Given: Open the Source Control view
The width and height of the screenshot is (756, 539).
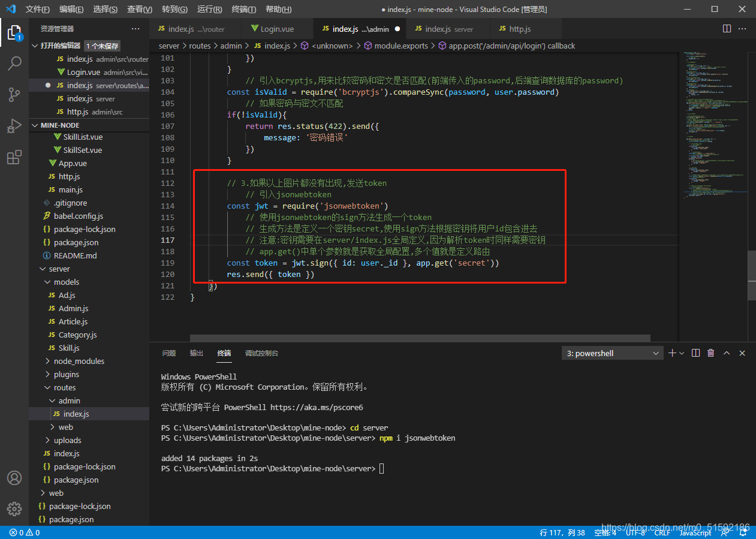Looking at the screenshot, I should [14, 95].
